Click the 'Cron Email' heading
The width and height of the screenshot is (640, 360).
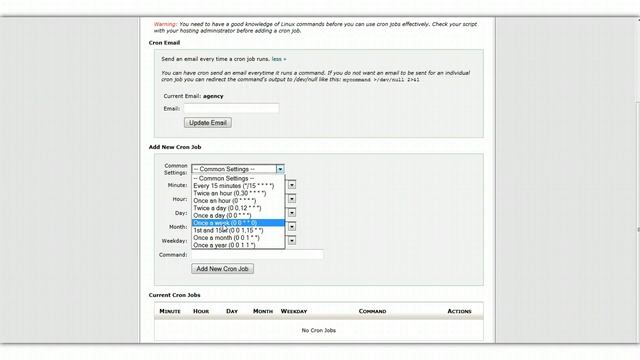pos(164,42)
